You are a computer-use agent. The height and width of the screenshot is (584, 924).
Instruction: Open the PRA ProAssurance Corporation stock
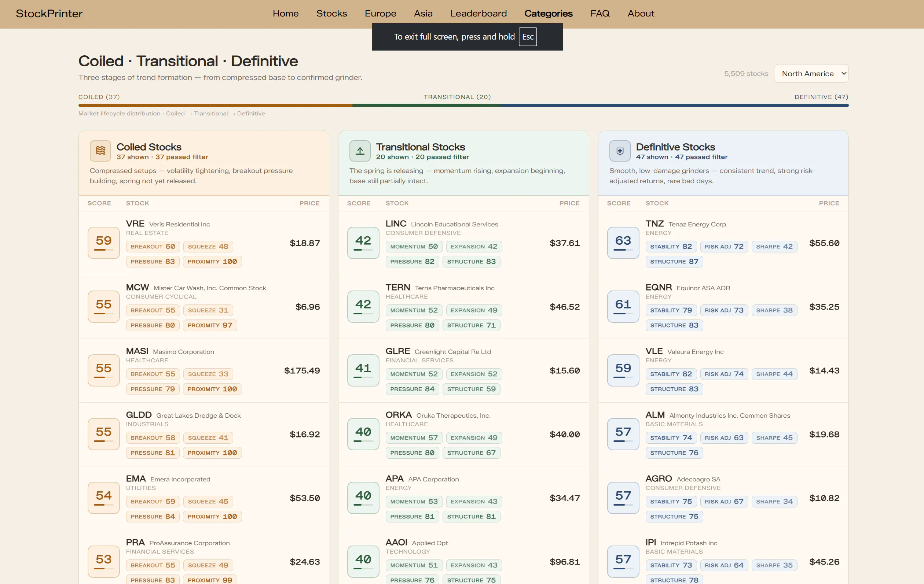pyautogui.click(x=204, y=558)
